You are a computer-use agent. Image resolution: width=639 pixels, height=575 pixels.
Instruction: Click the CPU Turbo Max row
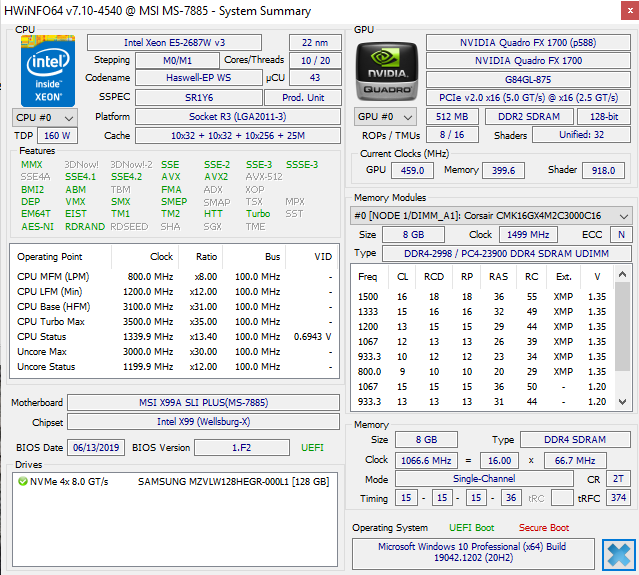coord(174,322)
